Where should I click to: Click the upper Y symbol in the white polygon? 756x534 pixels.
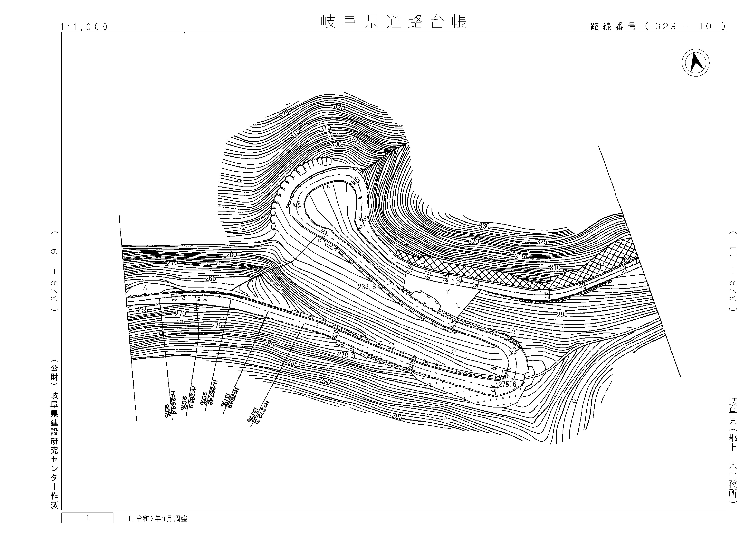click(448, 292)
